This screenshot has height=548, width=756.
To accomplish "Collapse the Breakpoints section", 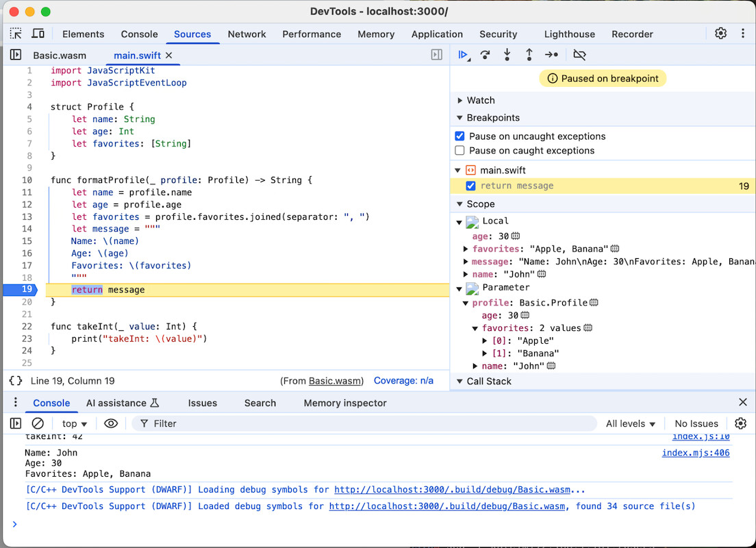I will (x=459, y=118).
